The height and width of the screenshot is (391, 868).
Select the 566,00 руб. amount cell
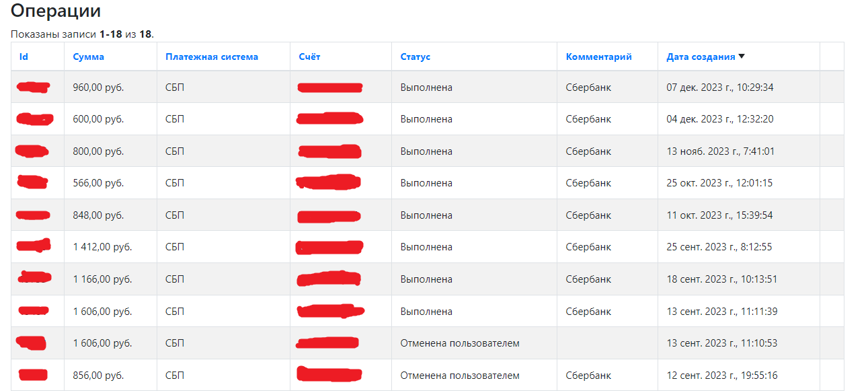click(x=110, y=183)
